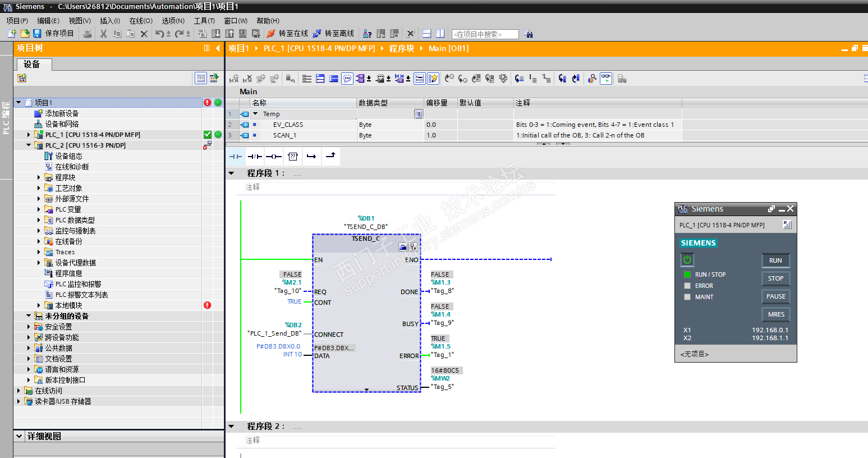Expand the 程序块 folder under PLC_2
Screen dimensions: 868x458
[x=39, y=177]
